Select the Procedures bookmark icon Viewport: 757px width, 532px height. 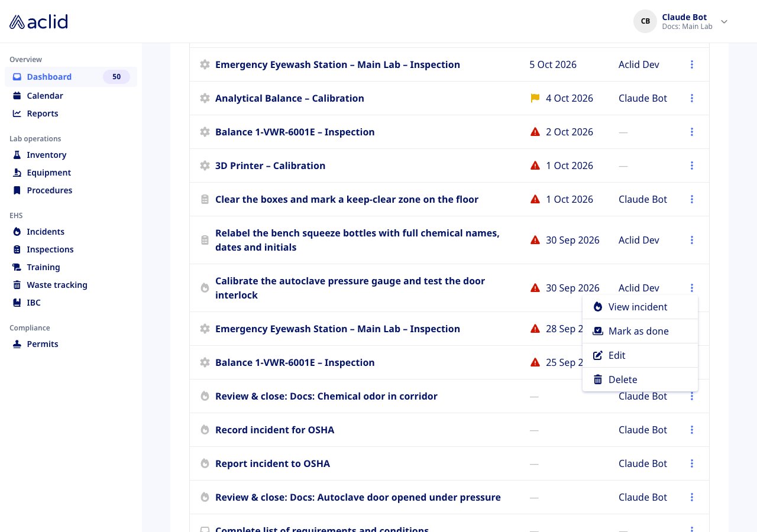17,190
